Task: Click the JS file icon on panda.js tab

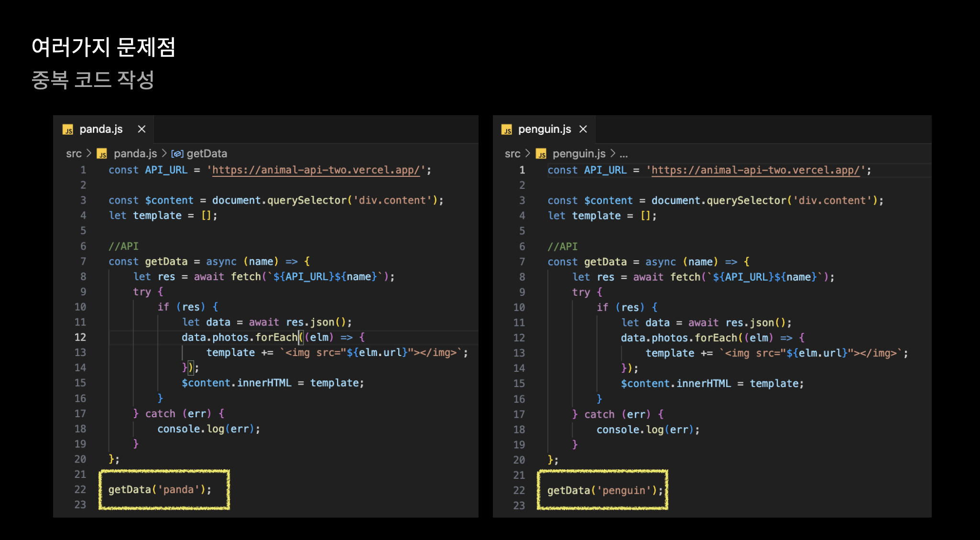Action: [68, 130]
